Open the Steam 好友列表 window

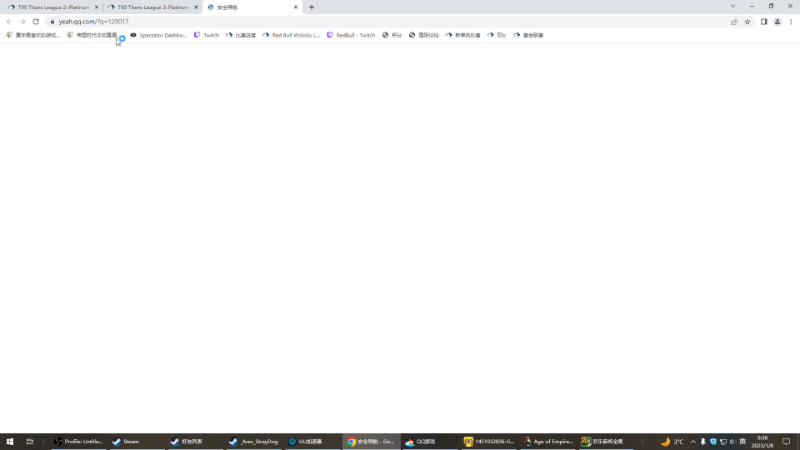pos(195,441)
